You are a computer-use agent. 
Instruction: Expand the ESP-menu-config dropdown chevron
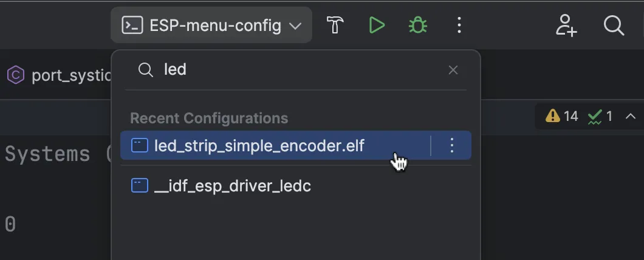tap(295, 26)
